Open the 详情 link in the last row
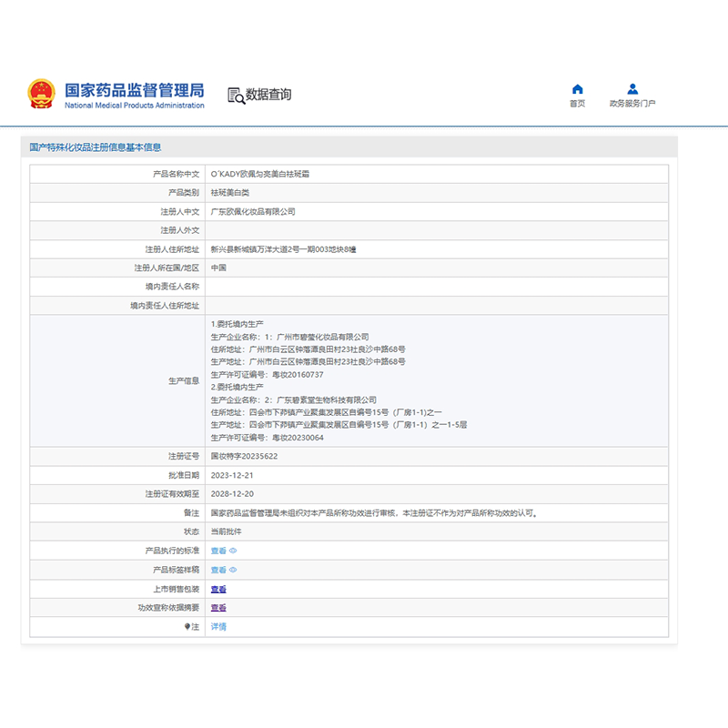Image resolution: width=728 pixels, height=728 pixels. click(x=218, y=626)
